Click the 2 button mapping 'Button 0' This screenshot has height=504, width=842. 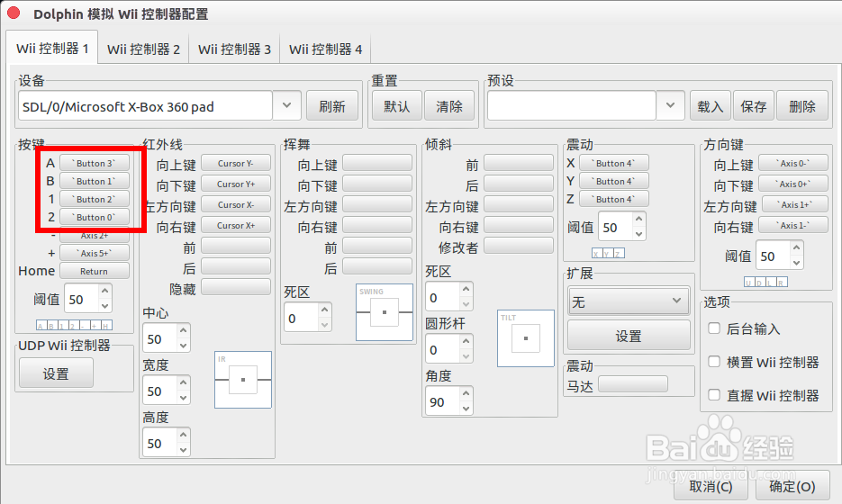[95, 218]
